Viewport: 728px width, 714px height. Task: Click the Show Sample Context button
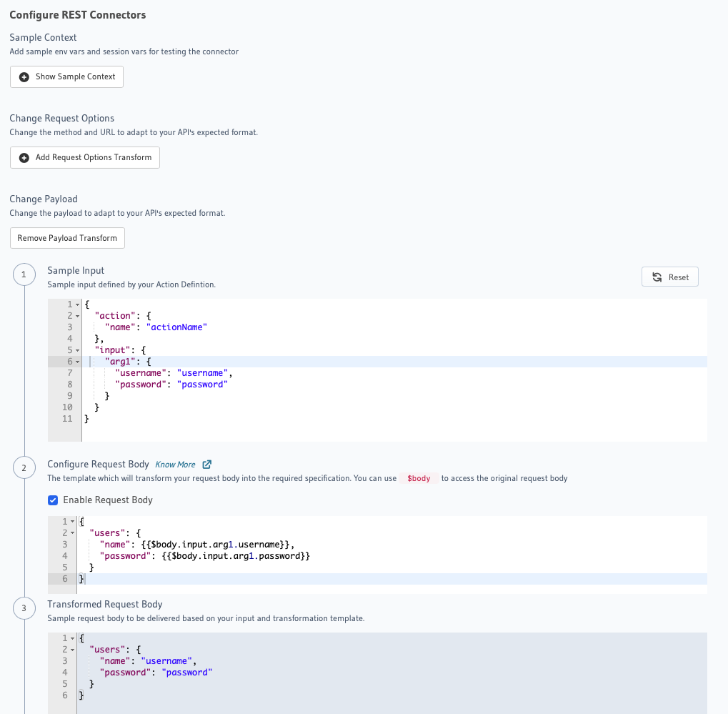click(x=66, y=76)
